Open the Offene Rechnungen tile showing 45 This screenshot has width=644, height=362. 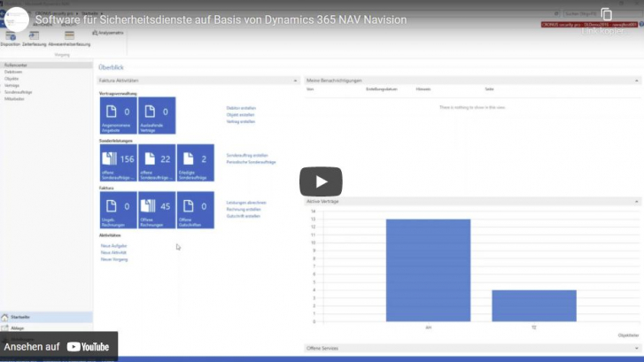coord(157,210)
